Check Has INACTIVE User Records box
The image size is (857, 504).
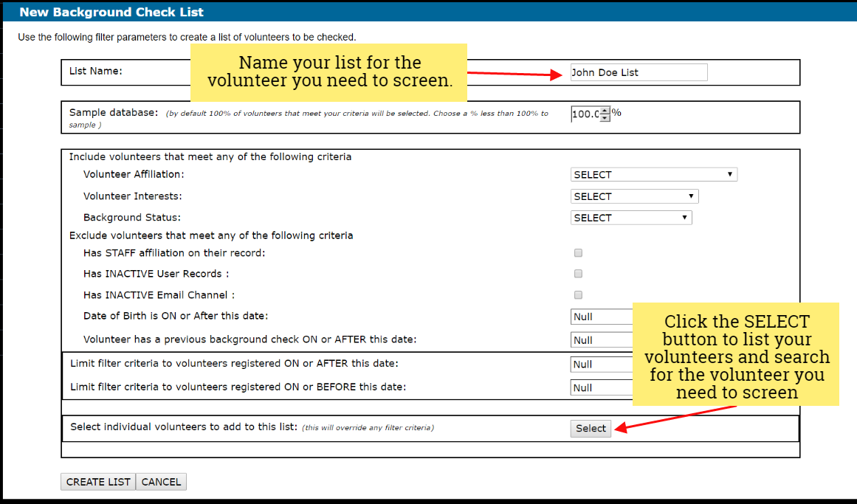[578, 273]
